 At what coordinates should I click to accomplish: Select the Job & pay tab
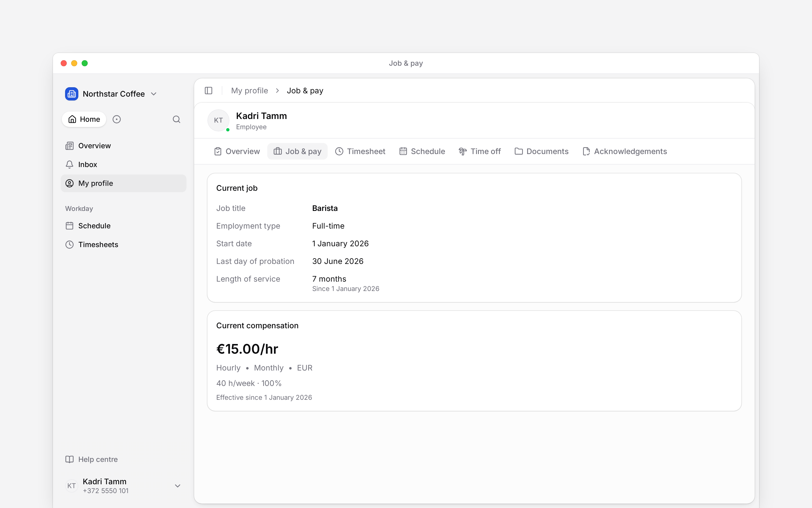click(297, 152)
